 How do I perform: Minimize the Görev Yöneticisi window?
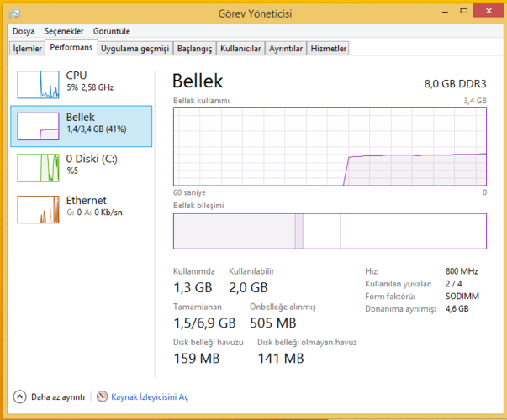446,12
